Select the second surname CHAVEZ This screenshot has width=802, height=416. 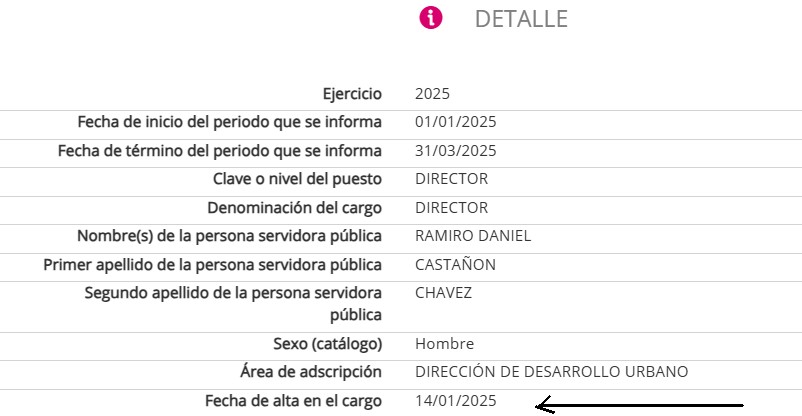coord(443,293)
